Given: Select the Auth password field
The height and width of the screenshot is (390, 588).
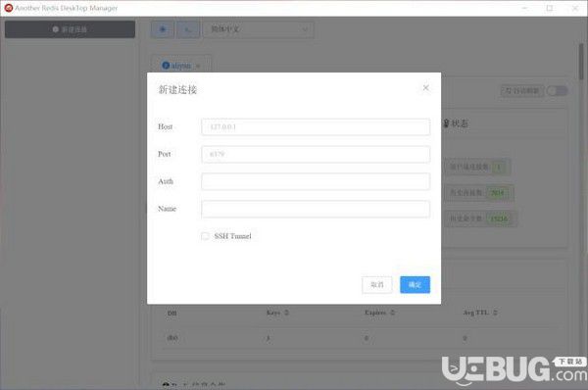Looking at the screenshot, I should [x=316, y=181].
